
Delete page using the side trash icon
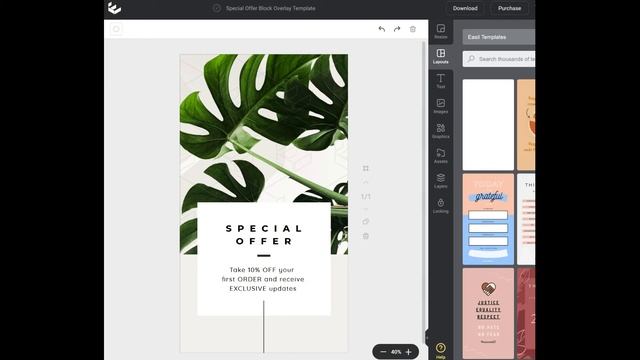tap(366, 236)
